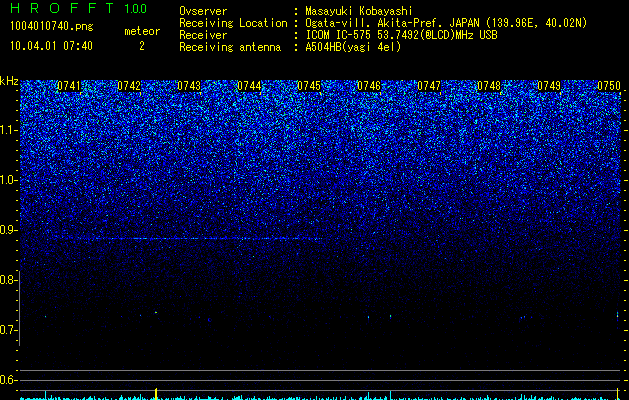
Task: Click the 1.0 kHz axis label
Action: coord(9,180)
